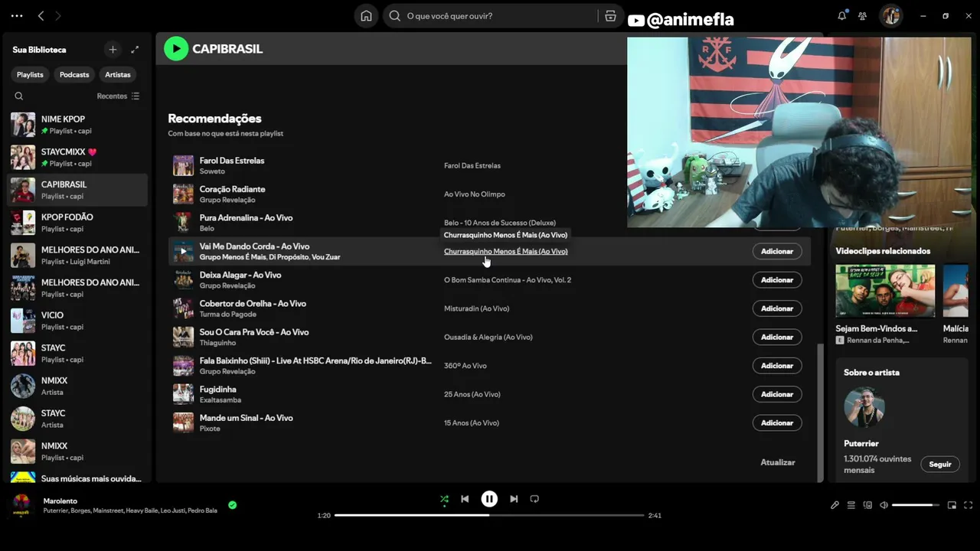Open album link Churrasquinho Menos É Mais
The height and width of the screenshot is (551, 980).
[x=505, y=251]
